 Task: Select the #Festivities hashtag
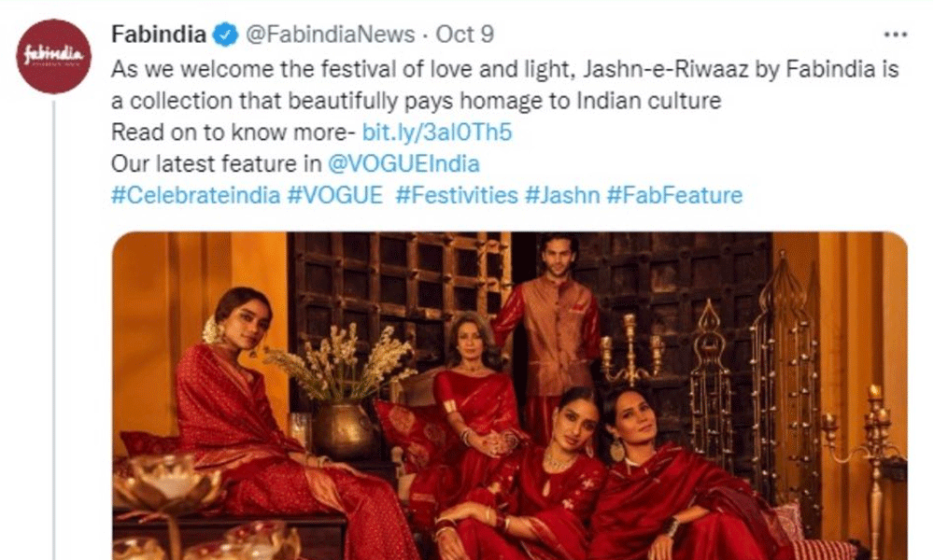[x=457, y=195]
